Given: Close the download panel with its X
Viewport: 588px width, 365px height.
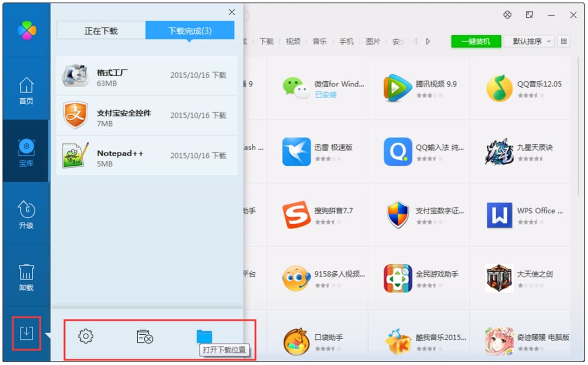Looking at the screenshot, I should click(232, 12).
